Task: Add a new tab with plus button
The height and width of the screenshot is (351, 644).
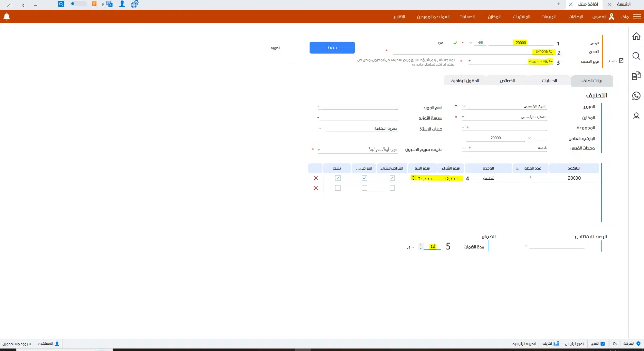Action: [x=558, y=4]
